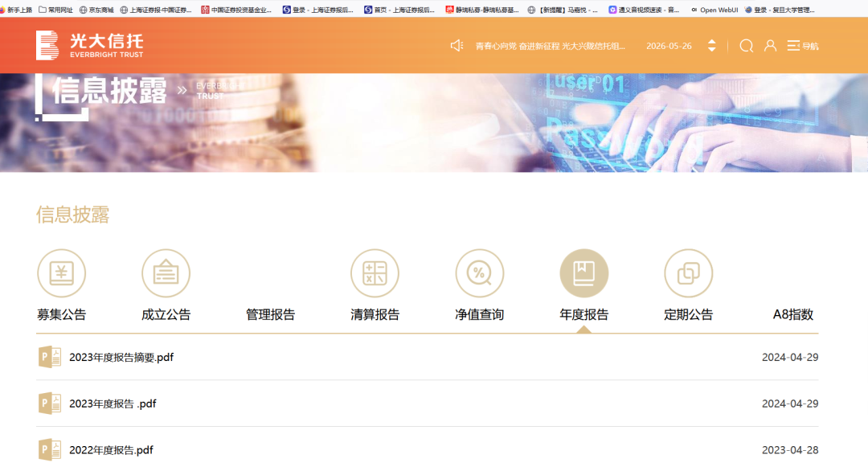The width and height of the screenshot is (868, 467).
Task: Select the 成立公告 document icon
Action: click(166, 273)
